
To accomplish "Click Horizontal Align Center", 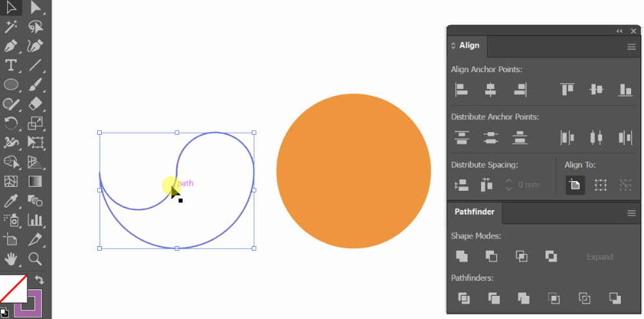I will [490, 90].
